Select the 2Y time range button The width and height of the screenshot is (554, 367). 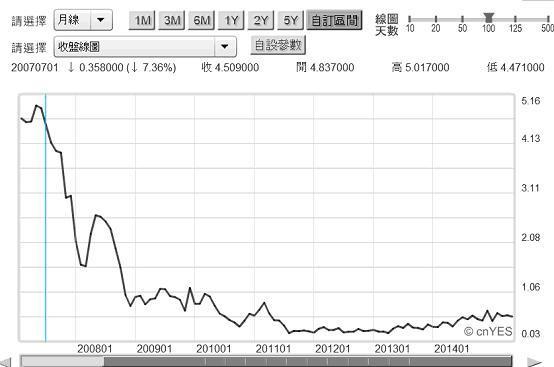[261, 20]
